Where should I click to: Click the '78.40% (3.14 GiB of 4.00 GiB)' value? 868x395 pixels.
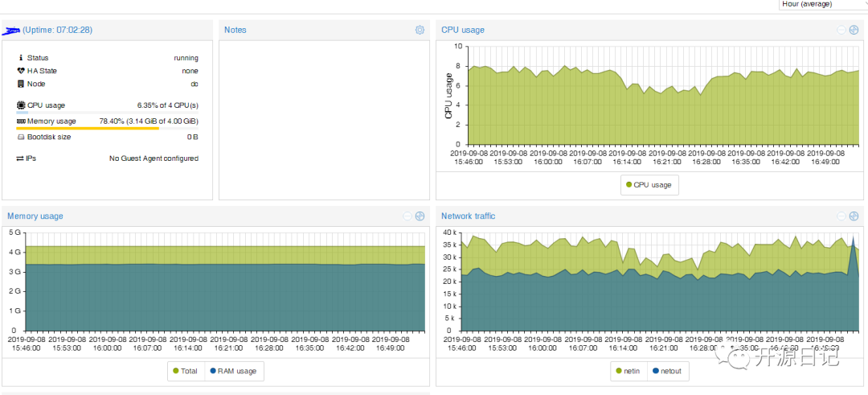(149, 121)
